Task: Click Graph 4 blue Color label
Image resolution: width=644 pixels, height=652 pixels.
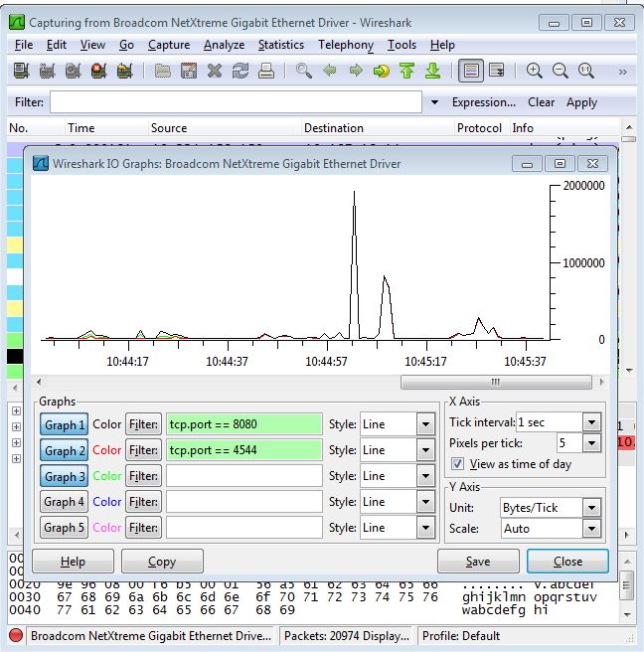Action: point(107,502)
